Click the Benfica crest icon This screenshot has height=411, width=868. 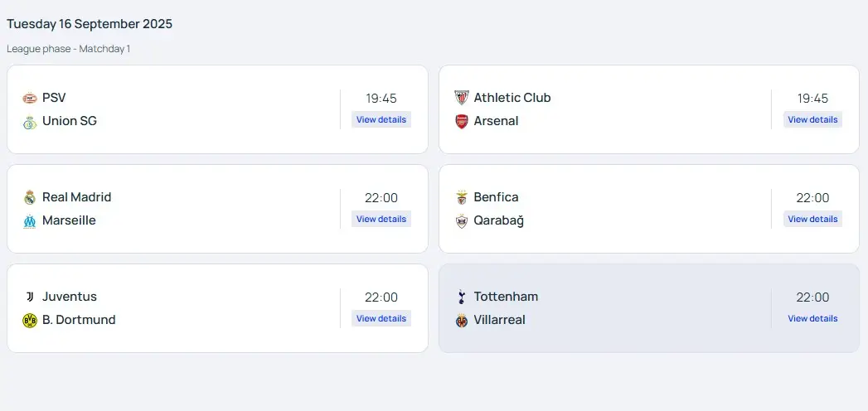[x=462, y=198]
